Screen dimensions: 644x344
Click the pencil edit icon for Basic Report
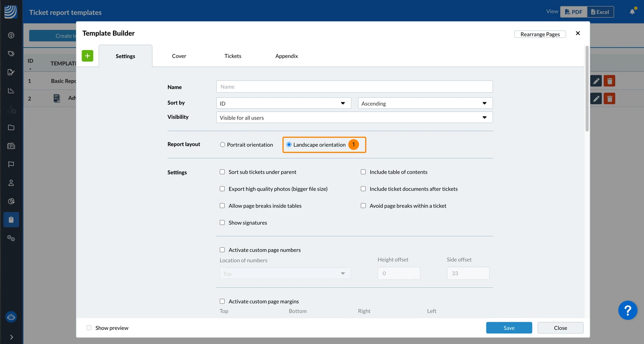(596, 81)
